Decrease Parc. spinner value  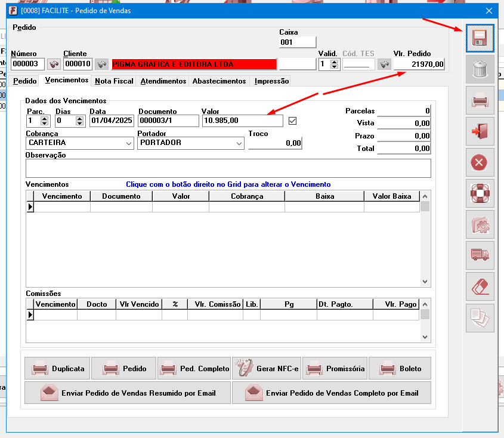pyautogui.click(x=44, y=123)
